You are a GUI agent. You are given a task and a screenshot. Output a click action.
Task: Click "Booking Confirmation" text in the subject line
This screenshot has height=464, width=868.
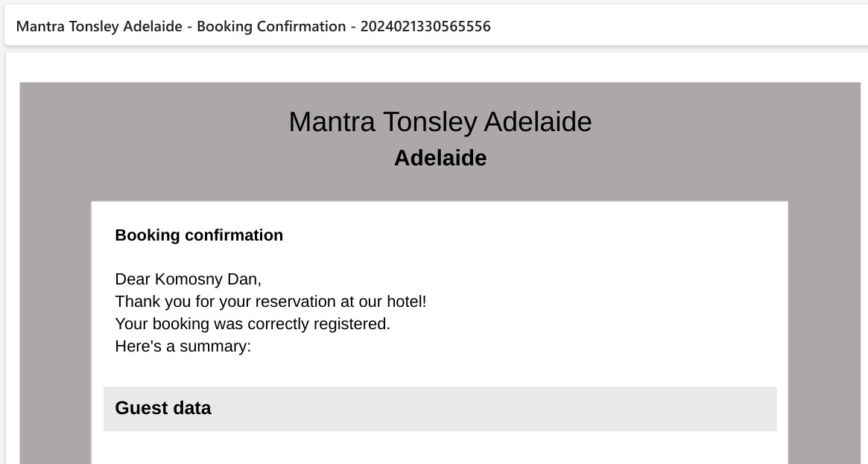271,26
